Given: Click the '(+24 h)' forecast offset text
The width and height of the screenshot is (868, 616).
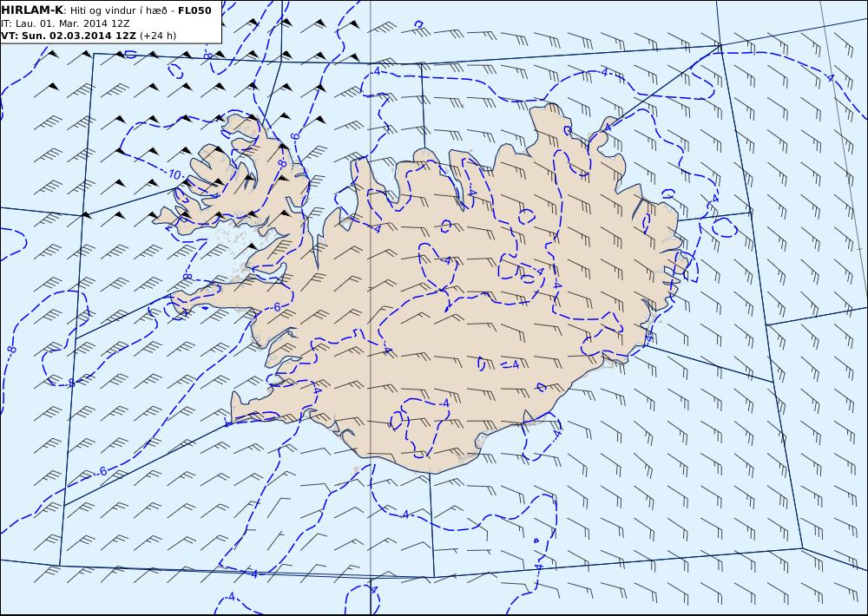Looking at the screenshot, I should coord(158,36).
